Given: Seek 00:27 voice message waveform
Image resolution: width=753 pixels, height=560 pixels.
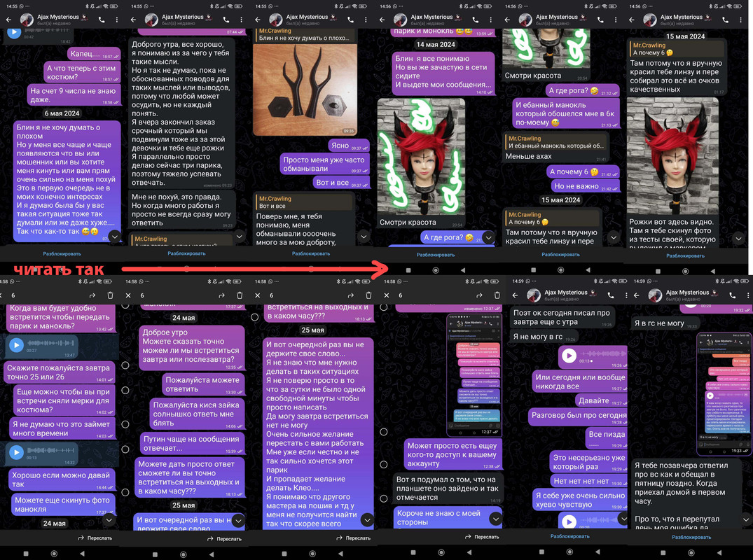Looking at the screenshot, I should [51, 343].
